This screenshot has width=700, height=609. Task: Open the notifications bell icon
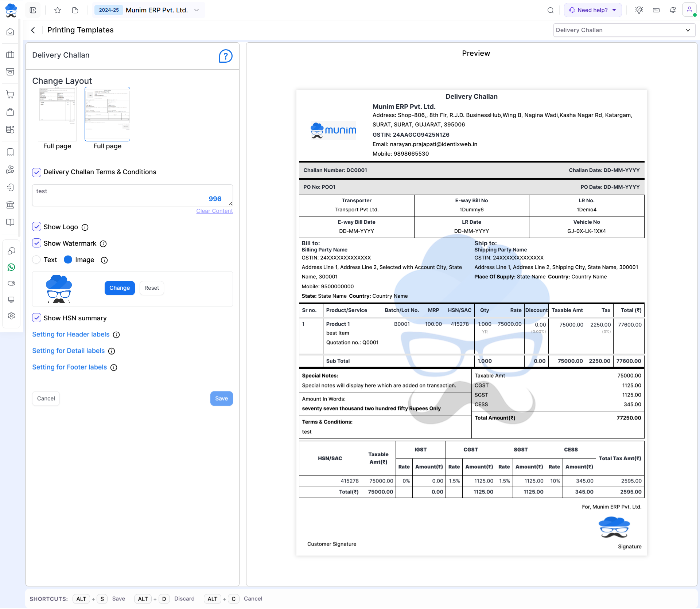click(x=673, y=10)
